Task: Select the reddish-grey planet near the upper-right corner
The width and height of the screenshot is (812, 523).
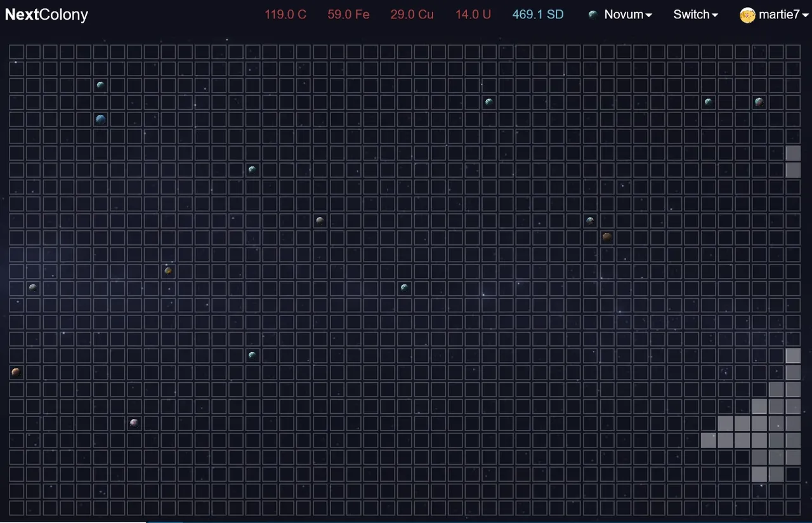Action: (759, 102)
